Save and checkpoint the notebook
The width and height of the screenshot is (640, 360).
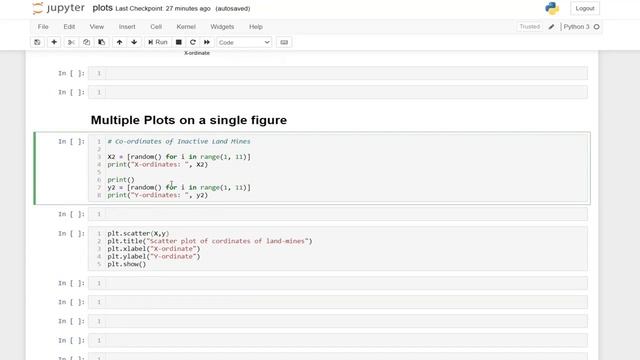click(x=37, y=42)
